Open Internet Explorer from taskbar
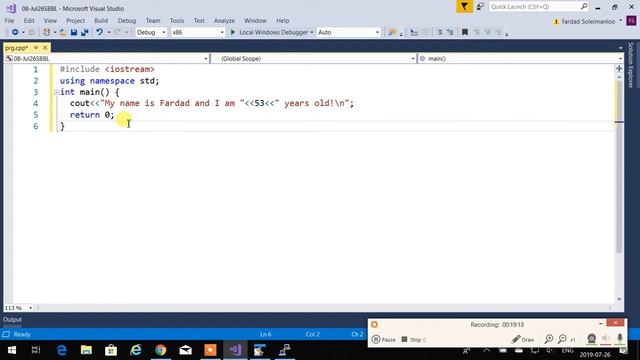640x360 pixels. (136, 350)
